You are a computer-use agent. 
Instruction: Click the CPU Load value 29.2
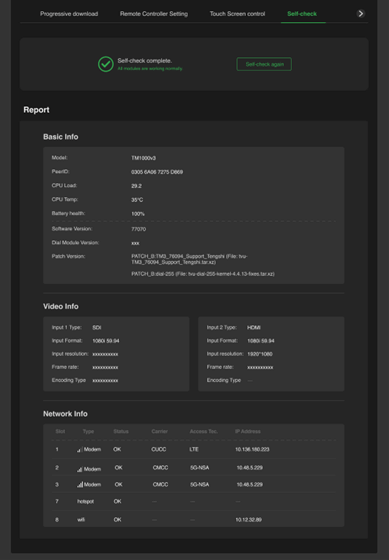pos(136,186)
